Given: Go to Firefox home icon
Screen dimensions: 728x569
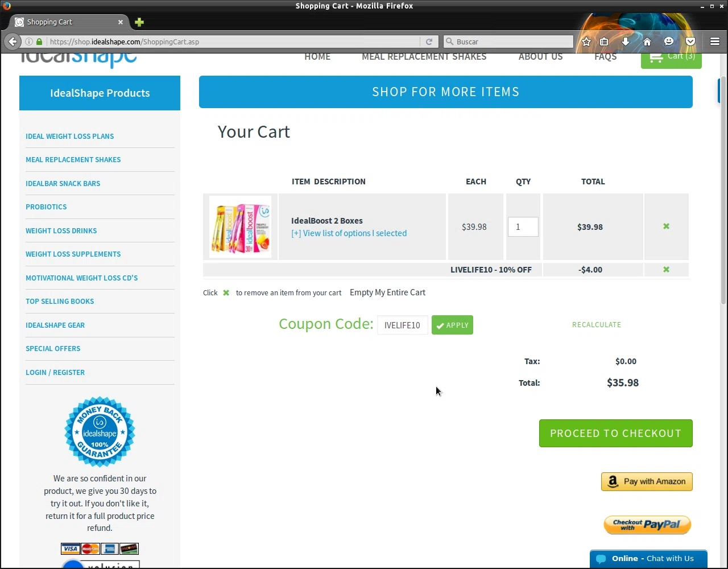Looking at the screenshot, I should tap(647, 42).
